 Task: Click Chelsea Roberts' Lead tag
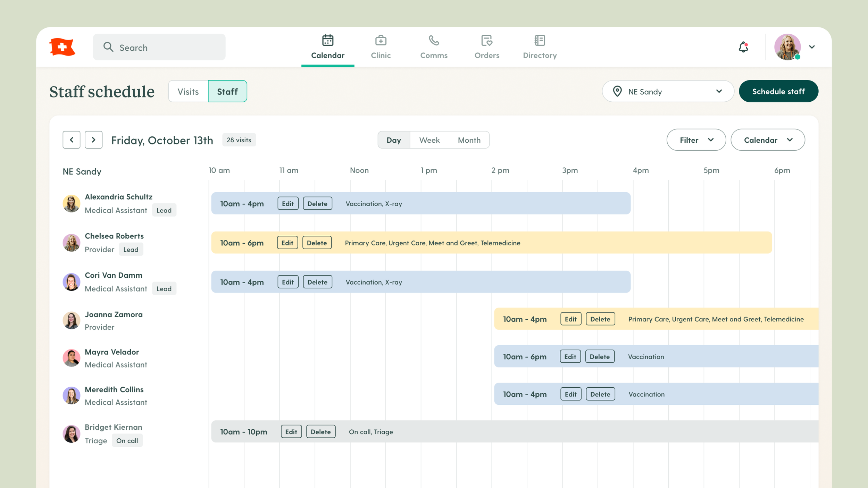pos(131,249)
